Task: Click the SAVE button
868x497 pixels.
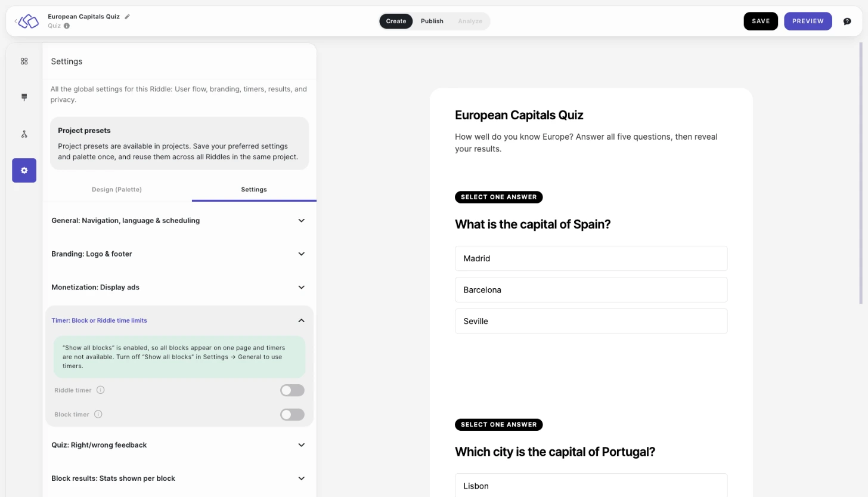Action: click(761, 21)
